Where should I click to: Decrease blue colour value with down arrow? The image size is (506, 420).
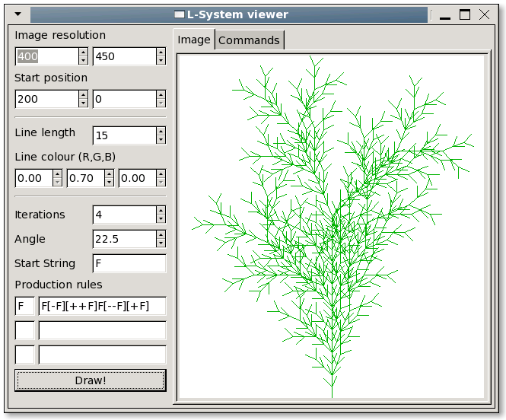(161, 183)
